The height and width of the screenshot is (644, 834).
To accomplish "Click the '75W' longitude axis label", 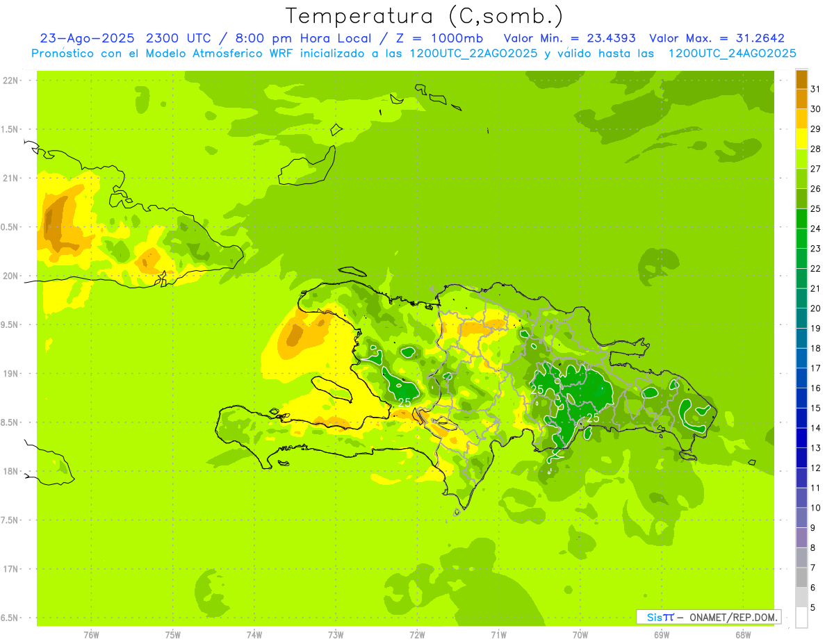I will (173, 635).
